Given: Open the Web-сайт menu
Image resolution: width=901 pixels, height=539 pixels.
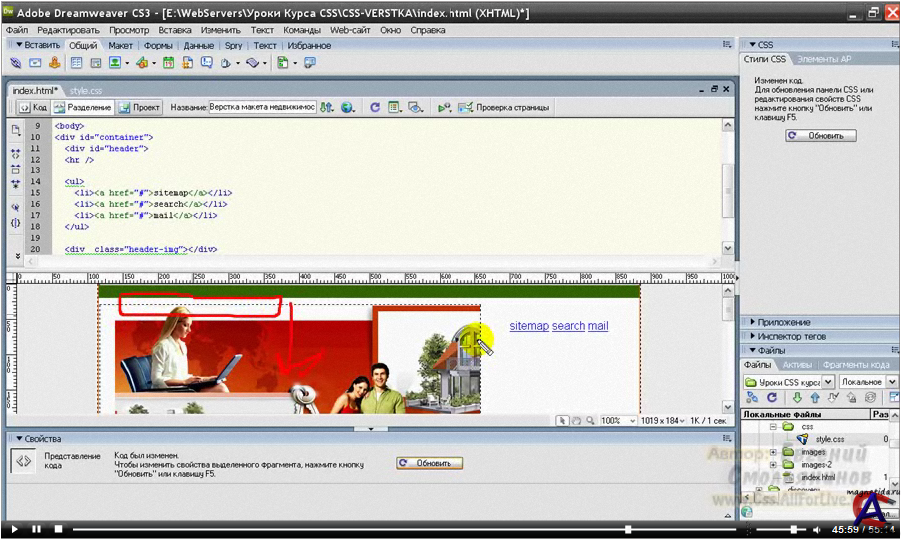Looking at the screenshot, I should click(350, 30).
